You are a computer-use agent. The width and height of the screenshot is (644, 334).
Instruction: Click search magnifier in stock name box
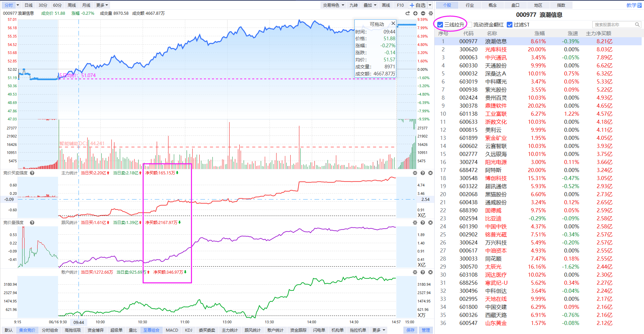(637, 25)
